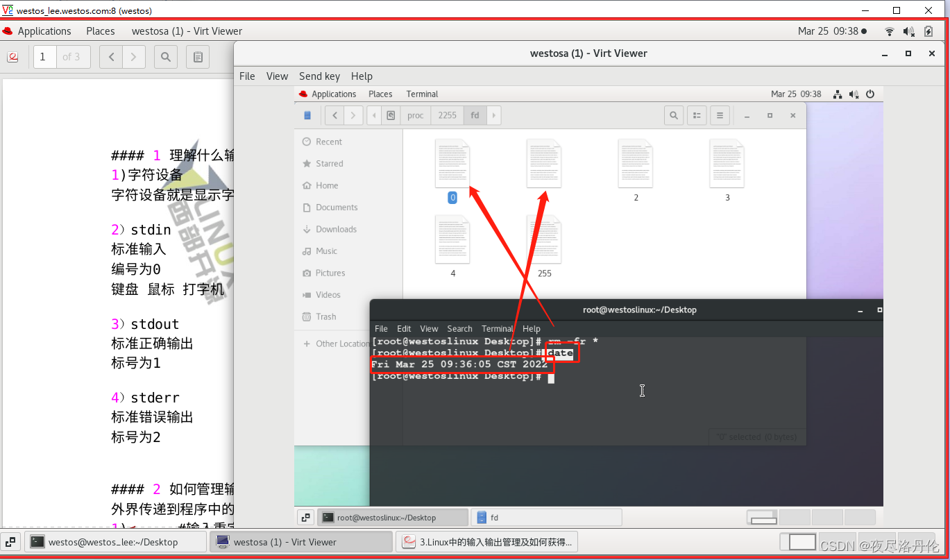Click Files app drive icon in header

[308, 115]
